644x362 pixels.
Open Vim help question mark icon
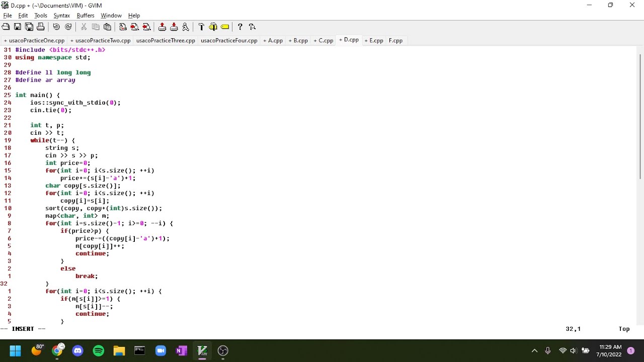240,27
